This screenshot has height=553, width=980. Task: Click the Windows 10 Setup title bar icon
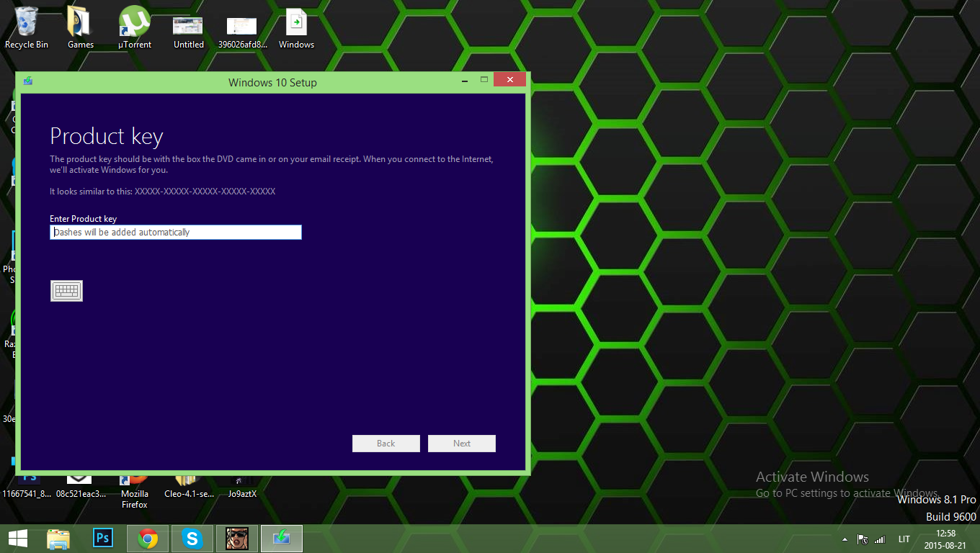(27, 81)
